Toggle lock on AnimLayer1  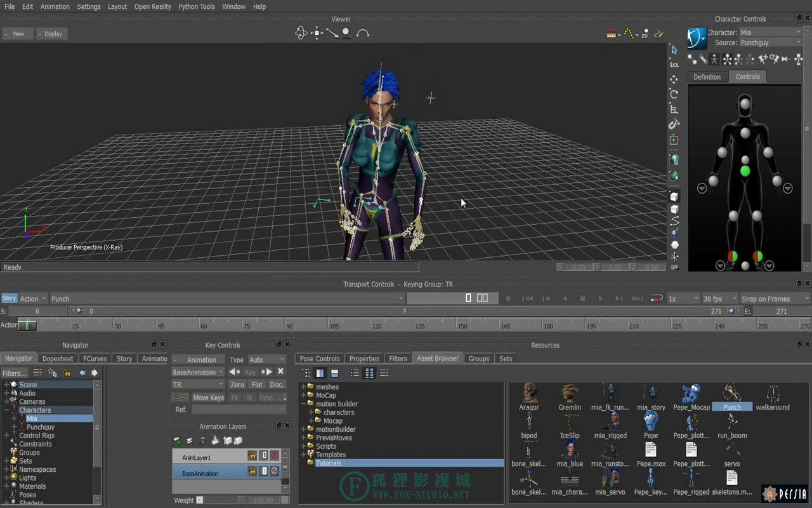point(252,456)
